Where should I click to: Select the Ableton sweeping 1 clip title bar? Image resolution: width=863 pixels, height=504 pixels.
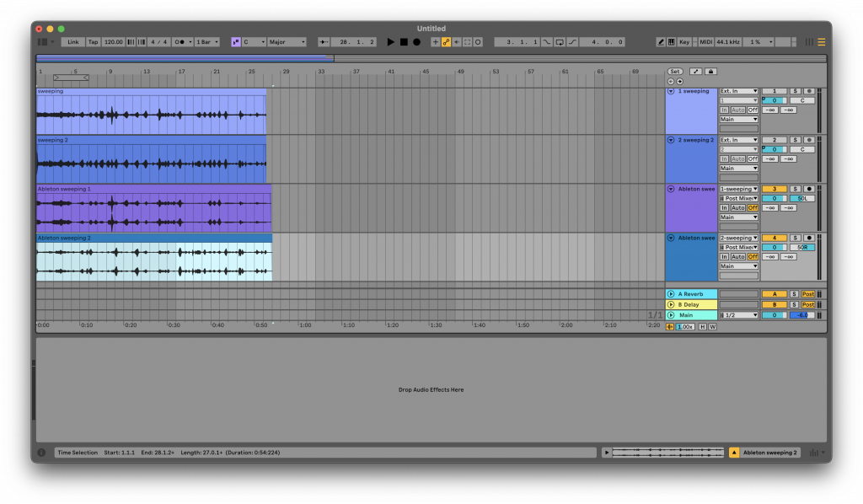154,190
